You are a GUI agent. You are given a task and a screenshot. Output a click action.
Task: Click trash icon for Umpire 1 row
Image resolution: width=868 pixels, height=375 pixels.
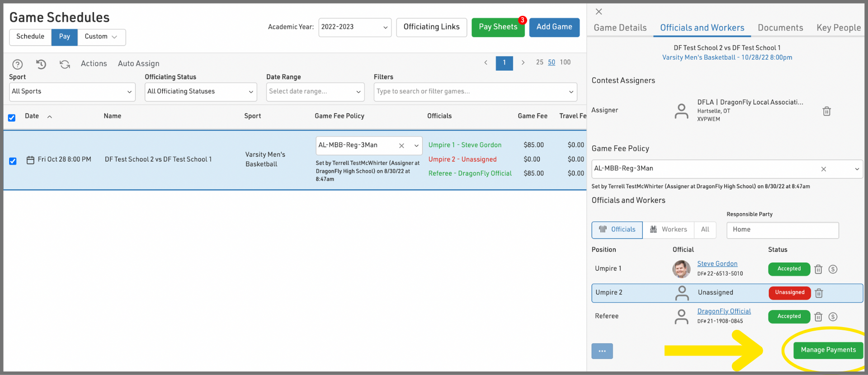818,269
